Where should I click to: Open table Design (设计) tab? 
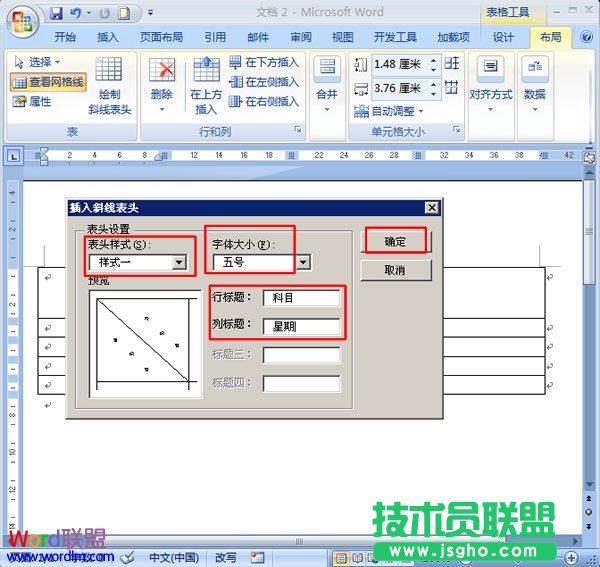click(x=503, y=37)
